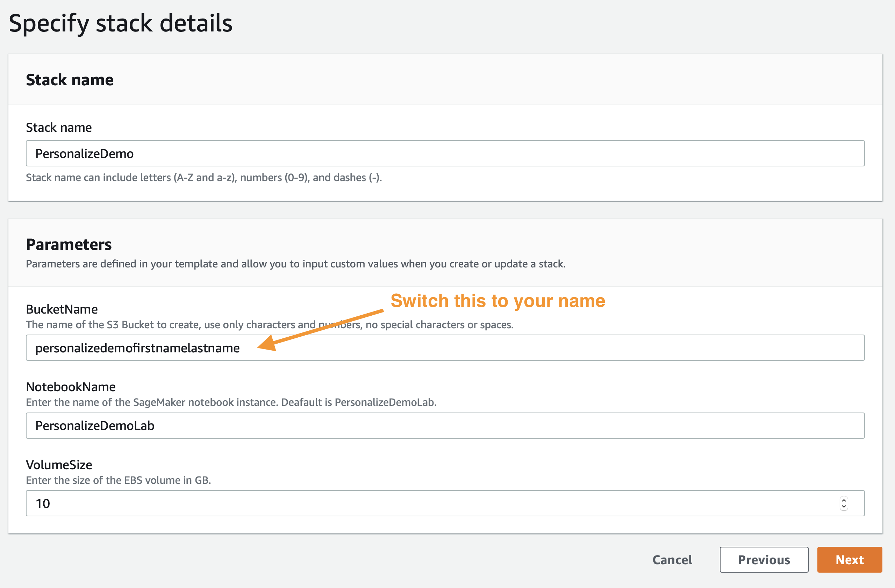The height and width of the screenshot is (588, 895).
Task: Decrease VolumeSize with the stepper down arrow
Action: point(844,507)
